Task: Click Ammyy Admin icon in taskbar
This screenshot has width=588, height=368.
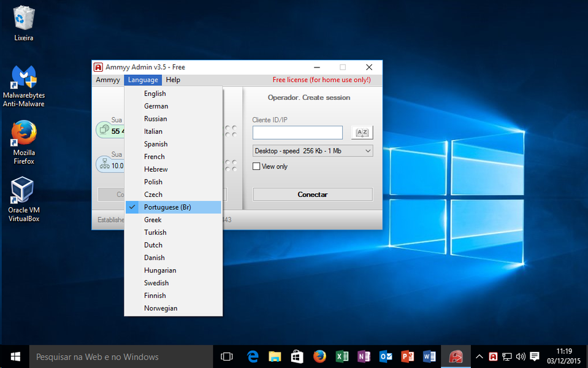Action: (x=456, y=356)
